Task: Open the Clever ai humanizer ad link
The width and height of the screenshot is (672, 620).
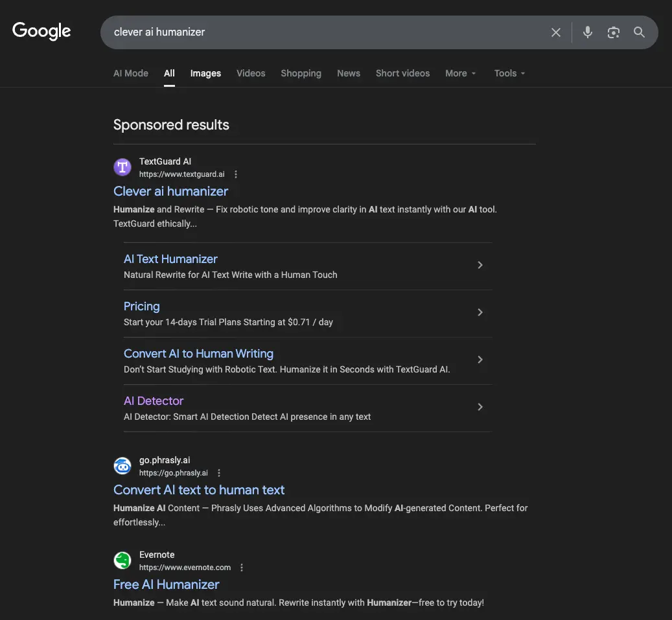Action: pos(170,191)
